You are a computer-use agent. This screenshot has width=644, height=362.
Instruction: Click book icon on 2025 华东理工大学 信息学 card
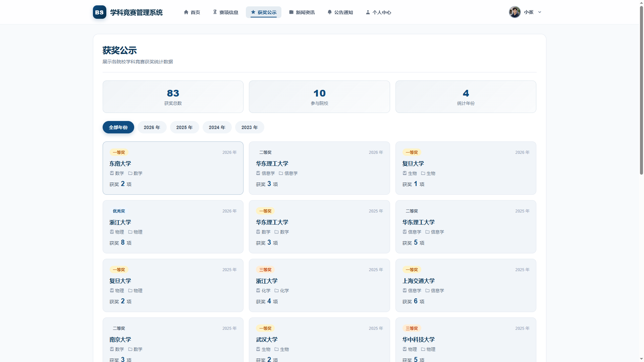tap(405, 232)
